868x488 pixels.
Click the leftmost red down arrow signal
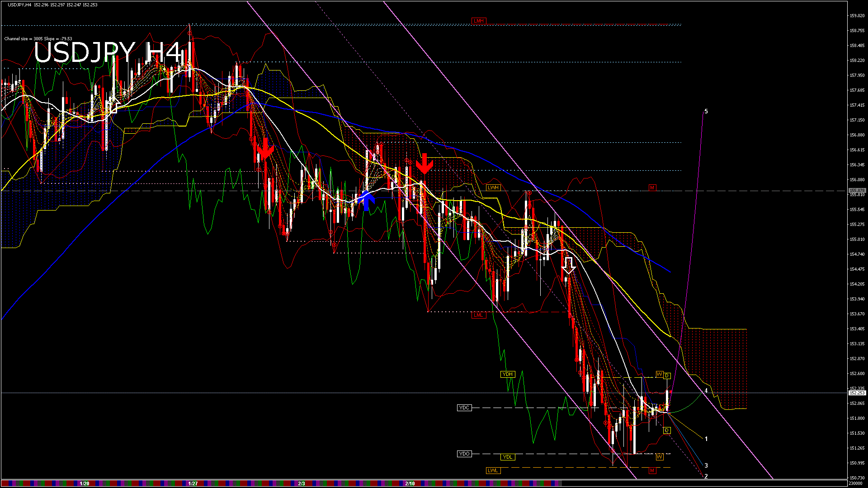(x=265, y=149)
